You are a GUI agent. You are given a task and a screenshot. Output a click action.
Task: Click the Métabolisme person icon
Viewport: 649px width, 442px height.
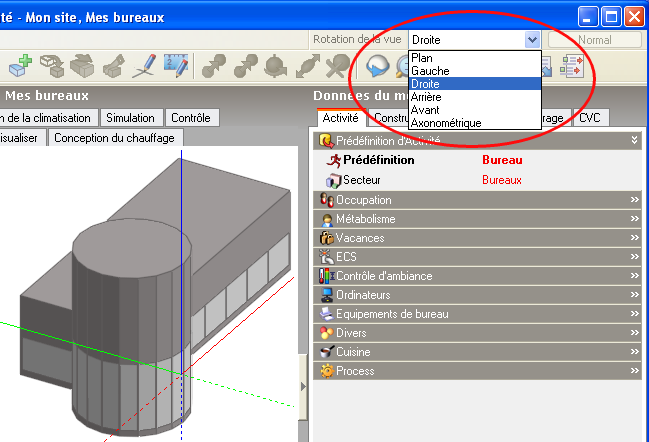326,219
